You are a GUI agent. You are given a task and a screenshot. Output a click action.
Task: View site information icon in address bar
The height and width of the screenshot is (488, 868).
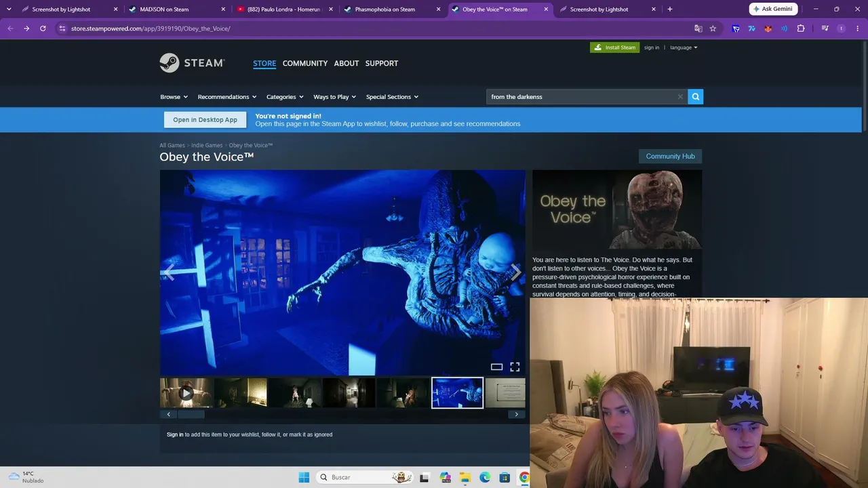click(x=62, y=28)
